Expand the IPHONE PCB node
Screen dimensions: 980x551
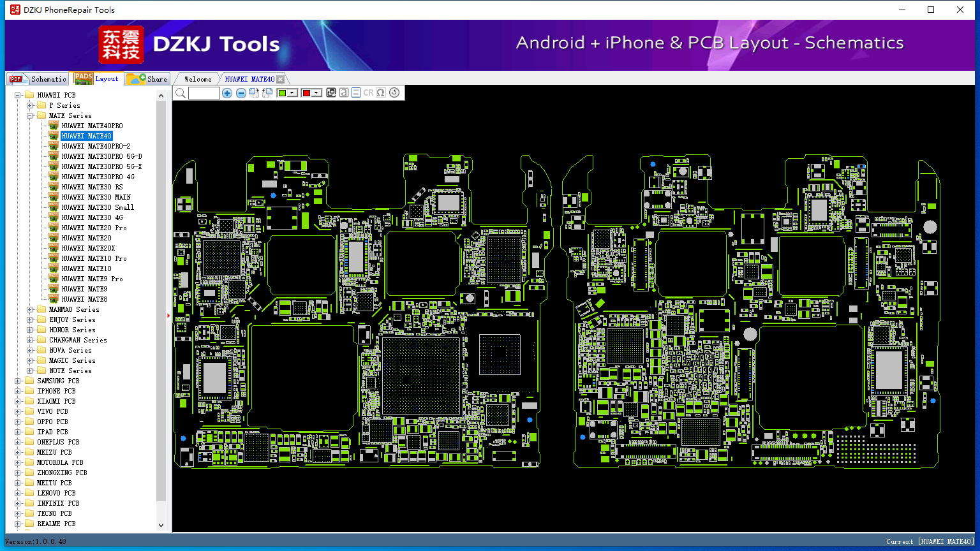(18, 392)
